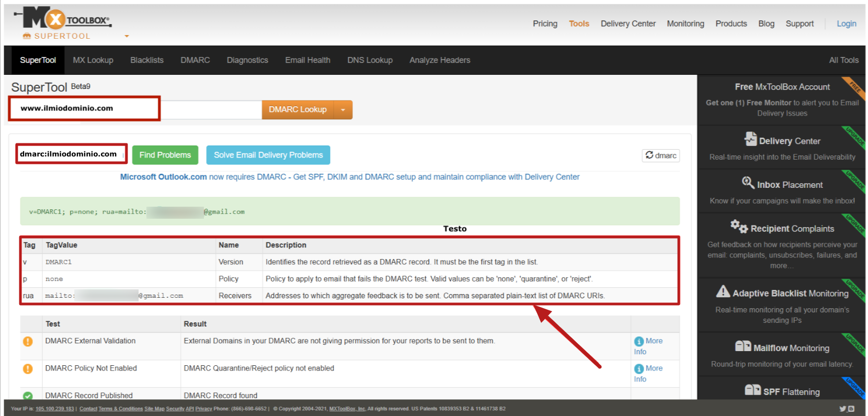Open More Info for DMARC External Validation

pyautogui.click(x=648, y=346)
